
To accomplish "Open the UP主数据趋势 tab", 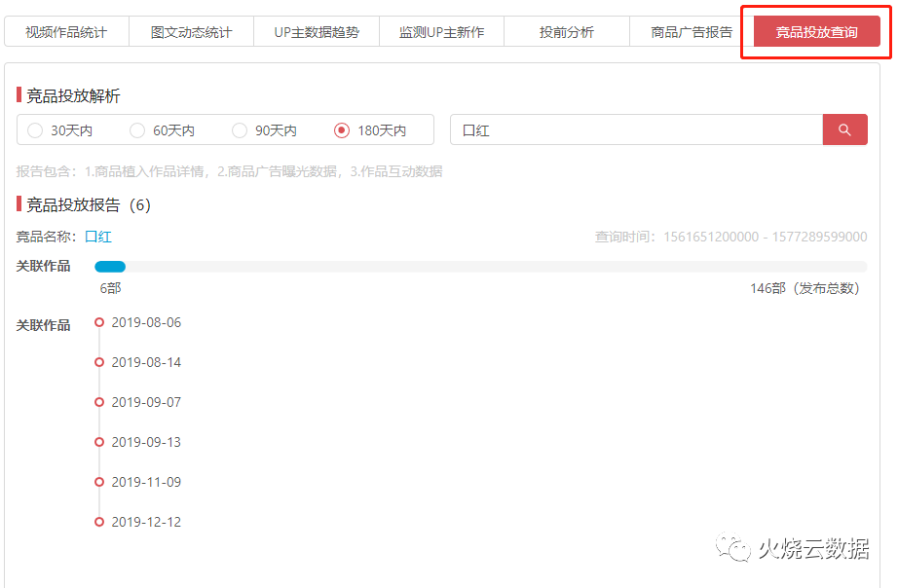I will pyautogui.click(x=317, y=32).
